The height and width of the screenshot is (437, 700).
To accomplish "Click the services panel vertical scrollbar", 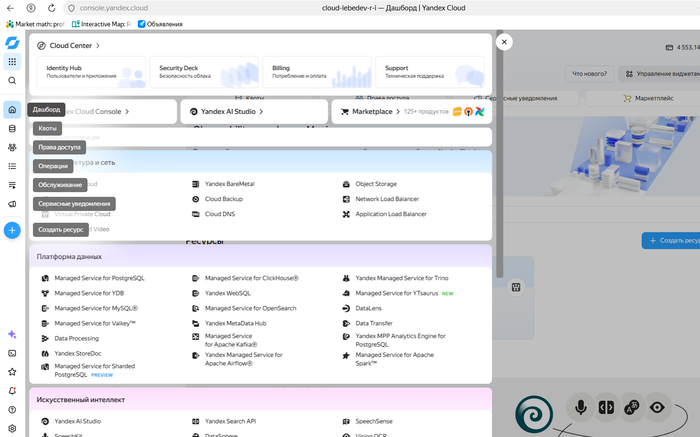I will point(500,154).
